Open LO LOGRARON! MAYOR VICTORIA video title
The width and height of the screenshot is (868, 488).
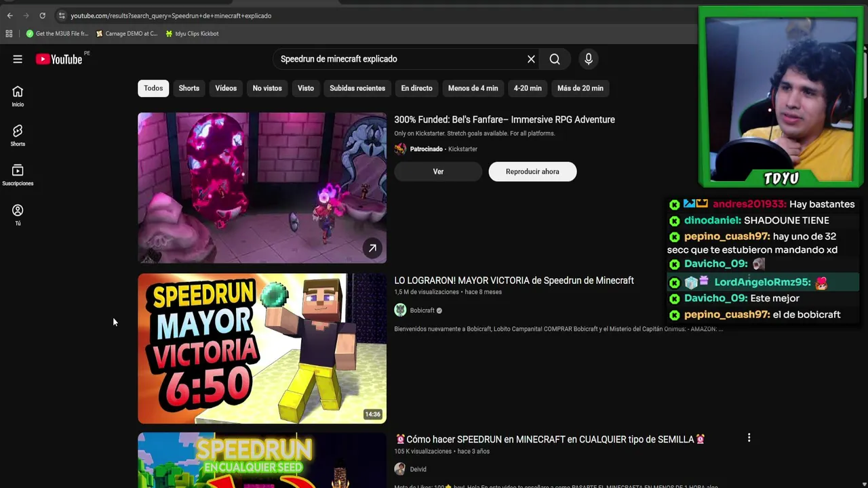point(514,281)
